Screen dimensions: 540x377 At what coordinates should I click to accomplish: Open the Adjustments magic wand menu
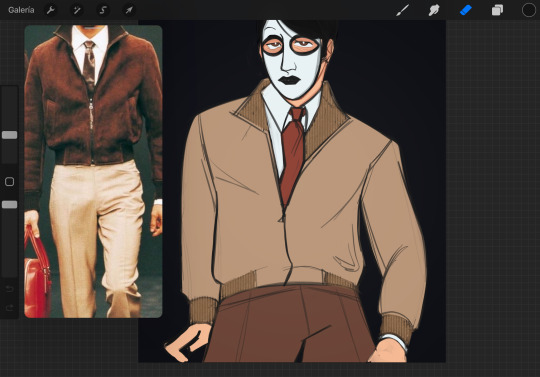click(76, 10)
